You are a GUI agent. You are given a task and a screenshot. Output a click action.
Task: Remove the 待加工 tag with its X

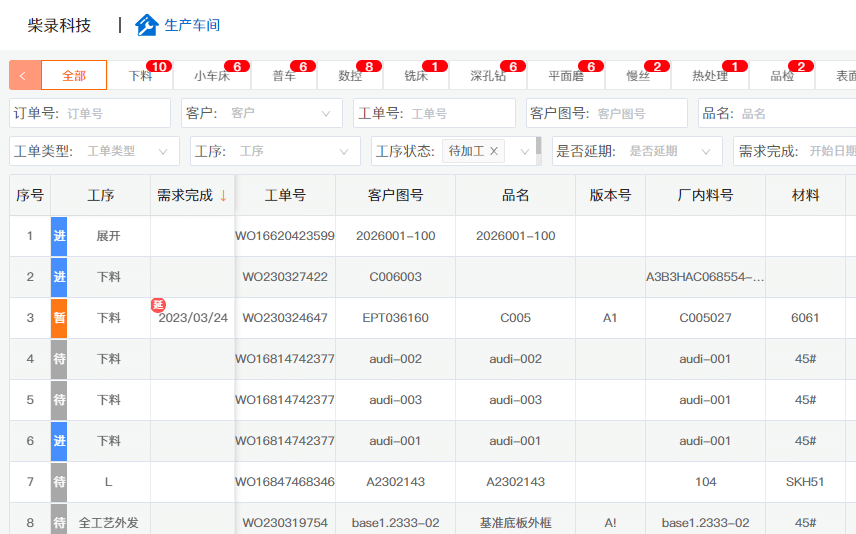(494, 151)
